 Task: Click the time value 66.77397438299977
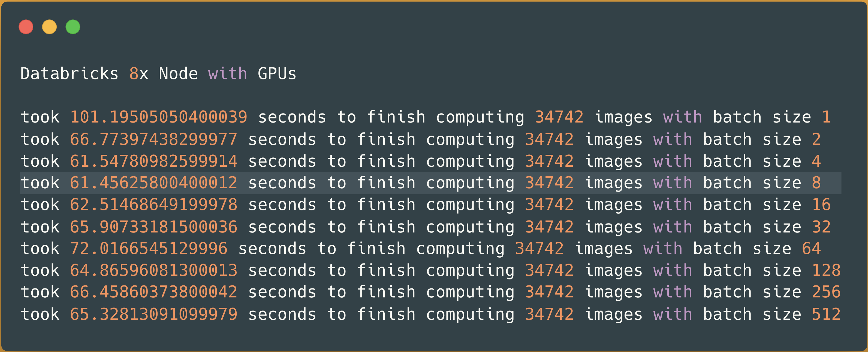coord(154,140)
